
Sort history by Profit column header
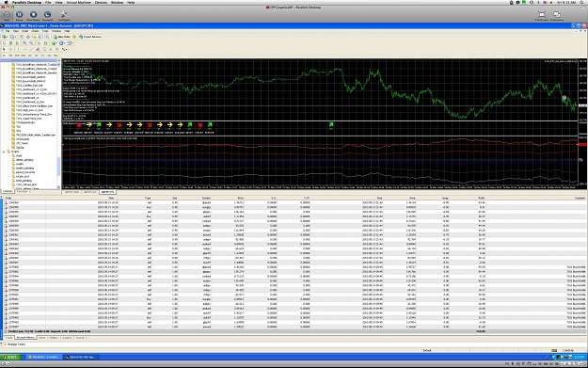(x=481, y=198)
